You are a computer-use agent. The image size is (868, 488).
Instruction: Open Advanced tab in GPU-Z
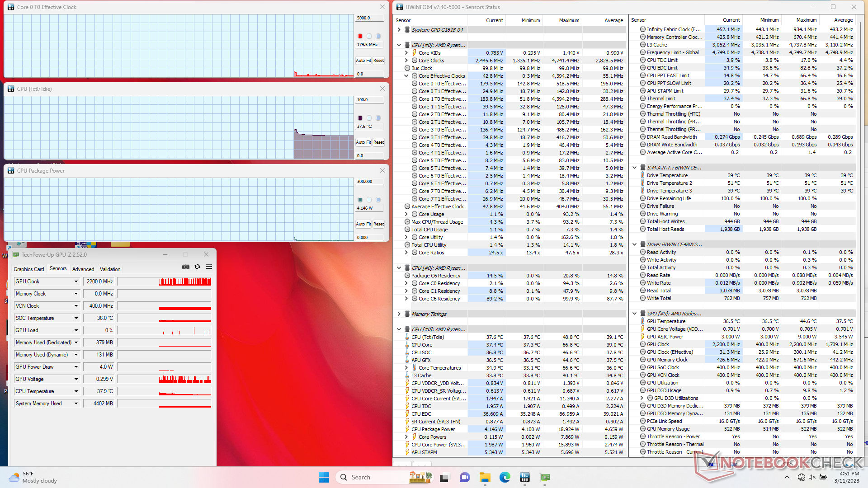point(83,269)
